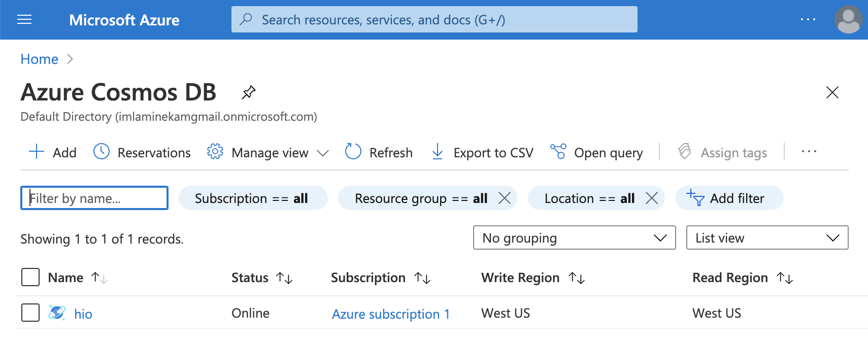Click the Status column header
Viewport: 868px width, 342px height.
250,278
